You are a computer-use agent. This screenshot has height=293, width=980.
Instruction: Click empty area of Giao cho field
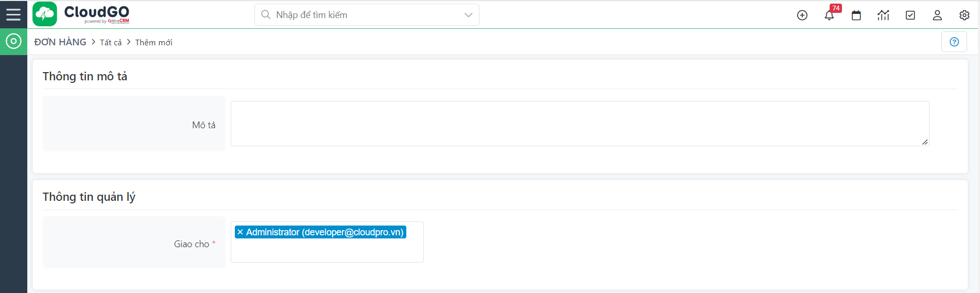coord(327,251)
